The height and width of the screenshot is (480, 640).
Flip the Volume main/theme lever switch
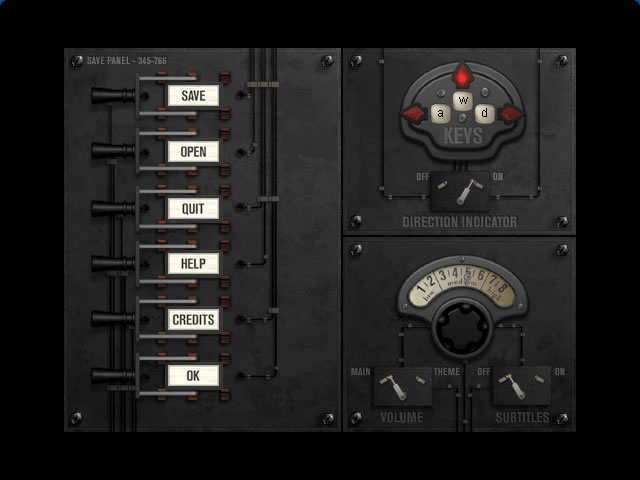coord(402,385)
